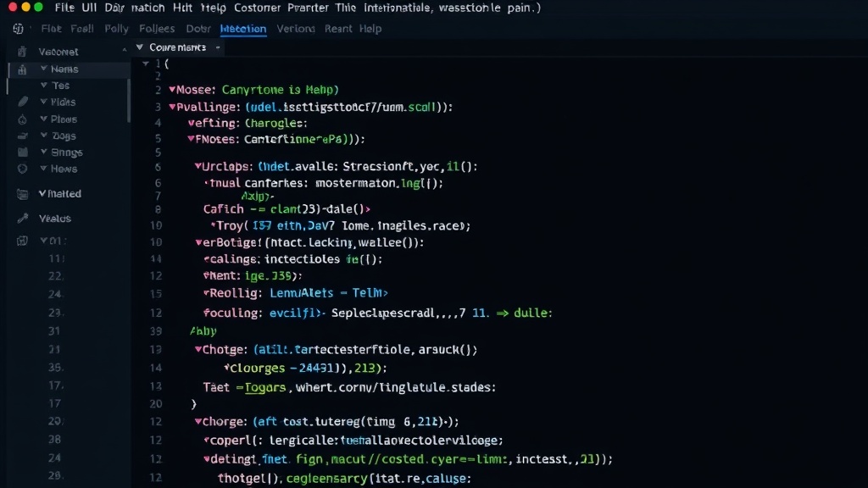Click the foculing code line
The width and height of the screenshot is (868, 488).
click(377, 313)
